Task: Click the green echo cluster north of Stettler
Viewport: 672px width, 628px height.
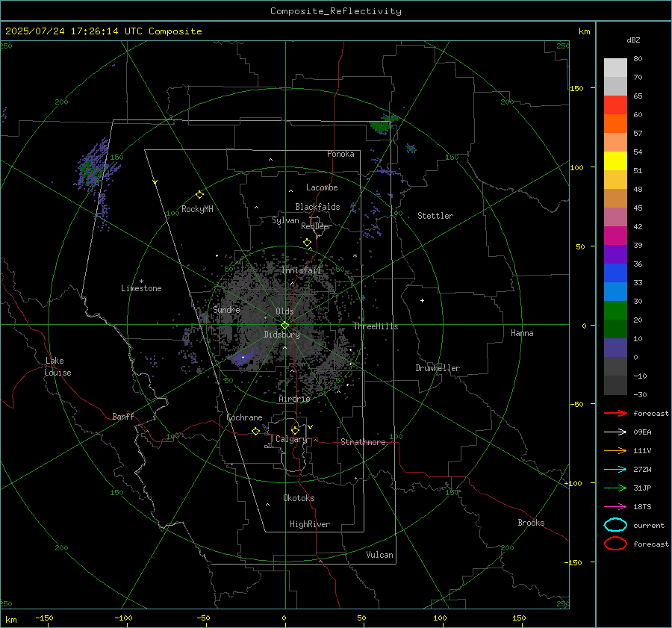Action: 384,123
